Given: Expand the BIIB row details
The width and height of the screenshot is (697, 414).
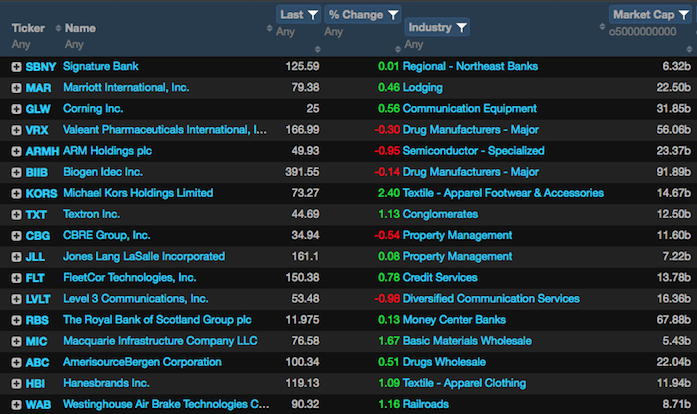Looking at the screenshot, I should (x=16, y=173).
